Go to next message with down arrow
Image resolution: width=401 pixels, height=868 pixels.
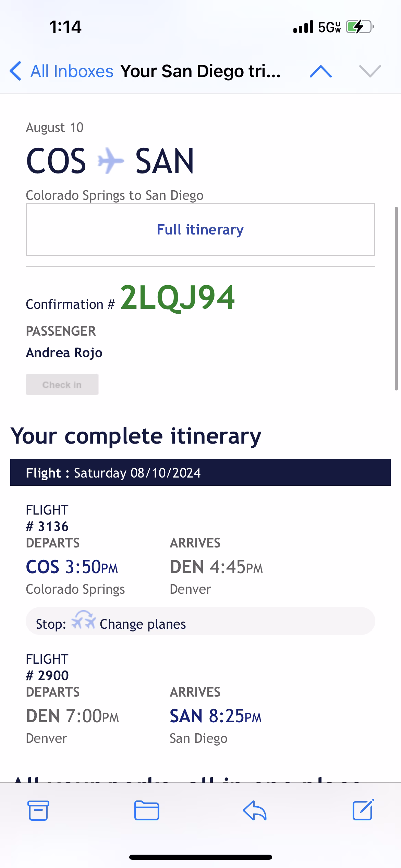(x=370, y=71)
